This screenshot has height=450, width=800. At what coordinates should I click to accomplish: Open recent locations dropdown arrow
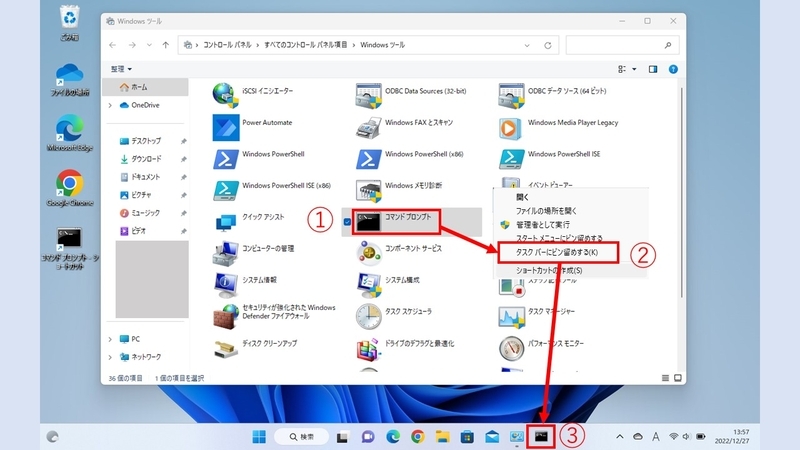149,45
